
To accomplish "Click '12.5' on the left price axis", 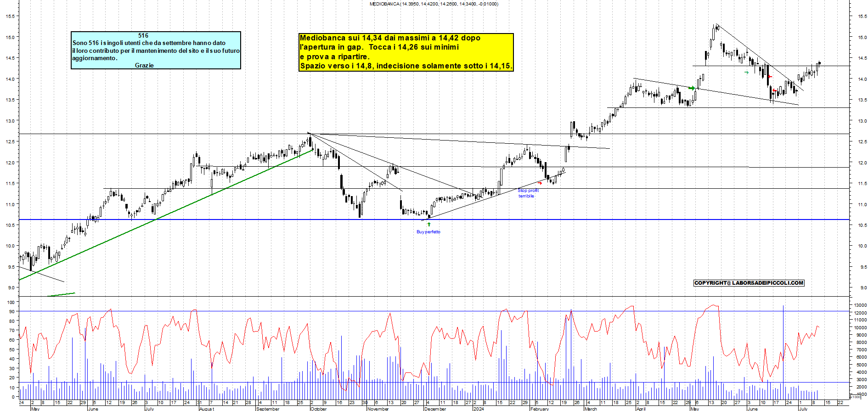I will click(x=10, y=141).
